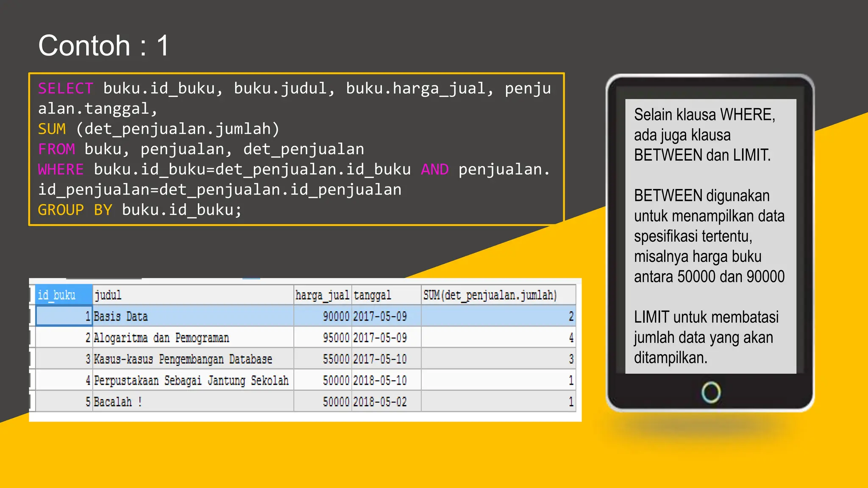Click the date cell 2018-05-10
868x488 pixels.
click(386, 380)
